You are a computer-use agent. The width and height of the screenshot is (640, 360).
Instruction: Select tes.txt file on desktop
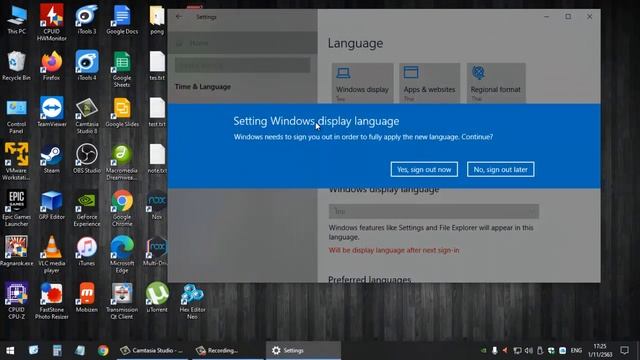coord(157,66)
